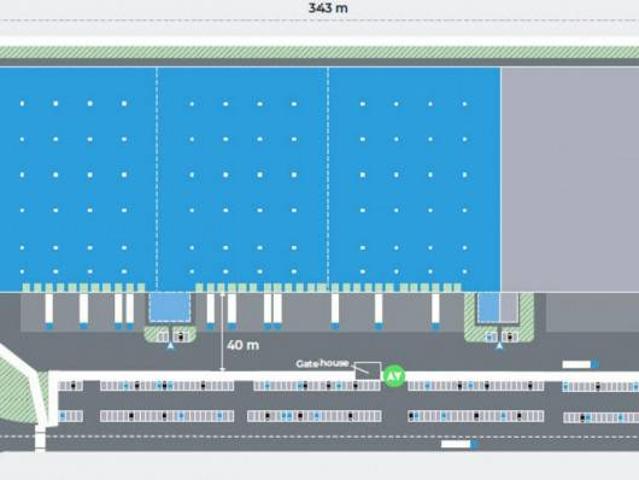Click the green circular entry/exit arrows icon
This screenshot has width=639, height=480.
click(x=395, y=376)
